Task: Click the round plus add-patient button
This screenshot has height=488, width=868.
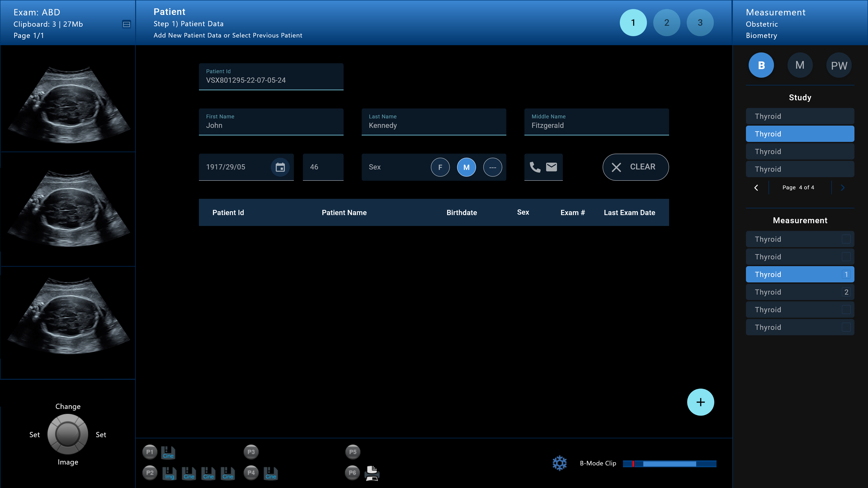Action: pyautogui.click(x=700, y=402)
